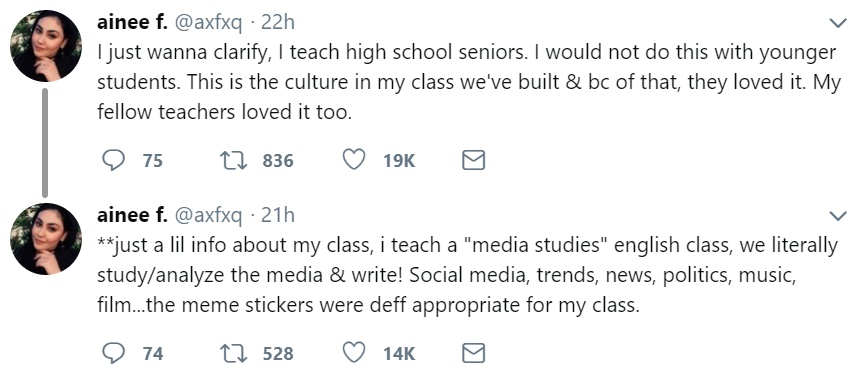
Task: Retweet the high school seniors tweet
Action: [231, 160]
